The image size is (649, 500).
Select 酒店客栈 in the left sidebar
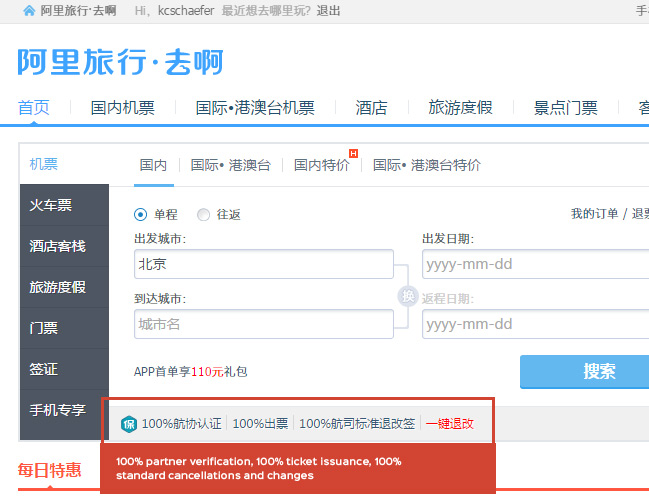click(65, 246)
